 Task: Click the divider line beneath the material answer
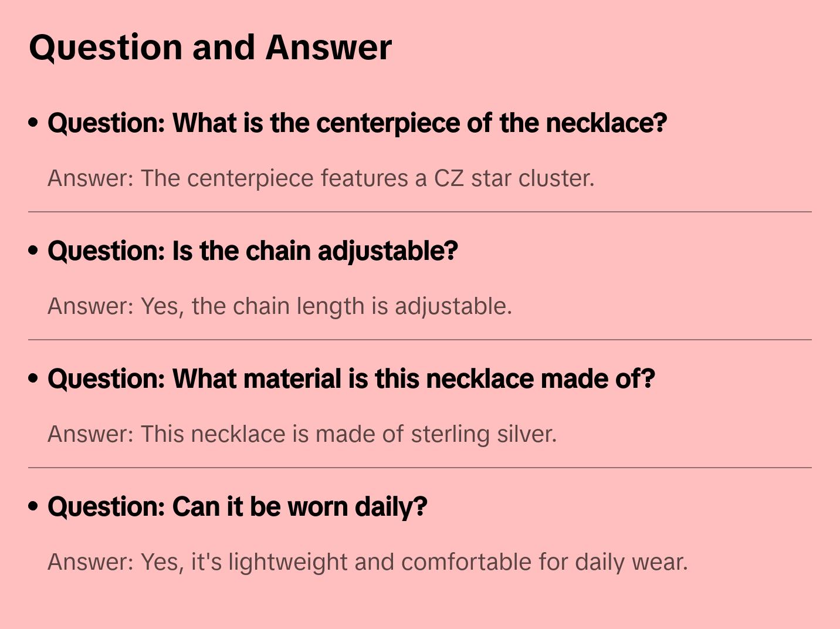coord(420,468)
